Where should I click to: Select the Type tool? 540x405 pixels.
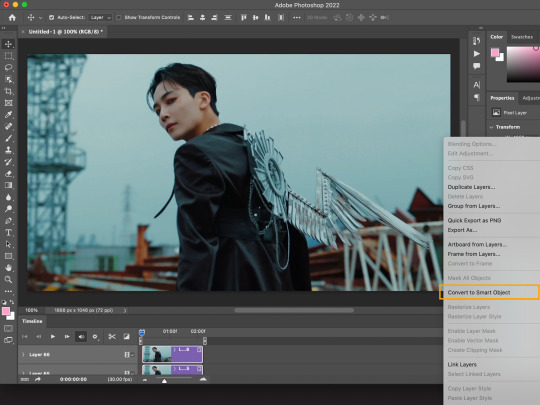point(8,232)
